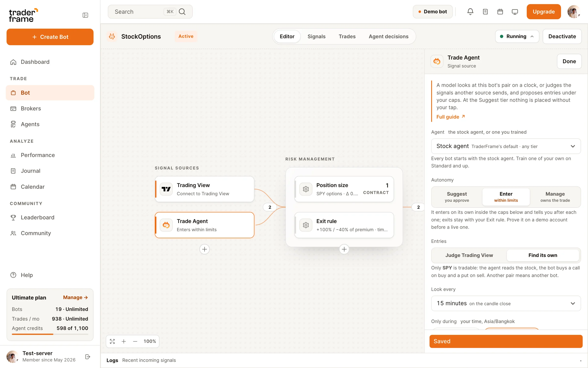Zoom in the canvas with plus icon

[x=124, y=341]
